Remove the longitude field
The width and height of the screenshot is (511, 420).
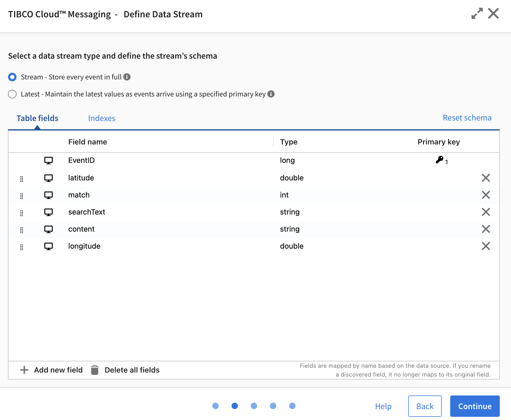(x=486, y=246)
